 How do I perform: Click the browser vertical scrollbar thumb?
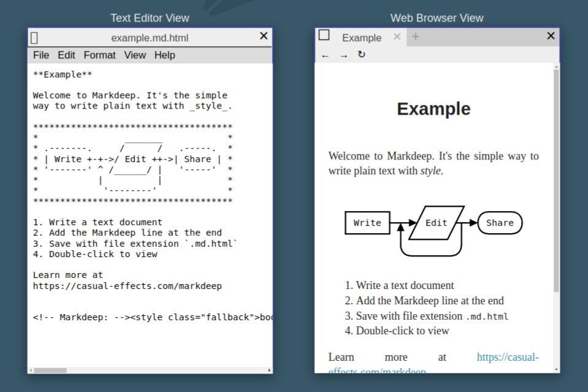[557, 181]
